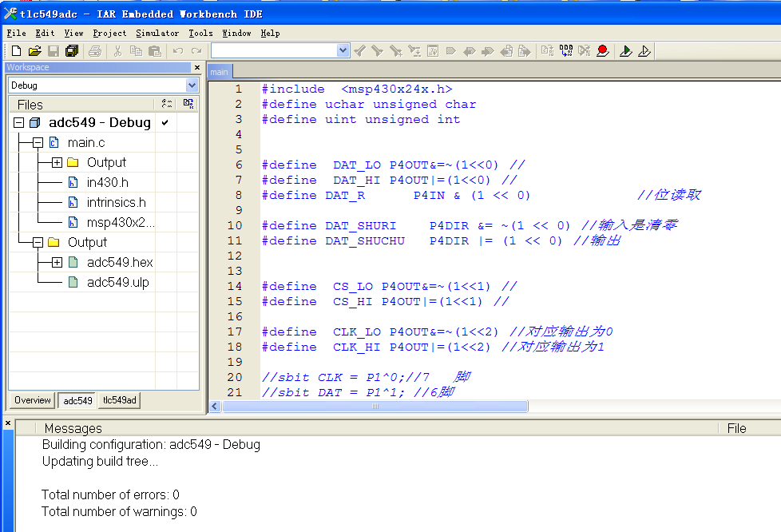Click the red Stop Build icon
The width and height of the screenshot is (781, 532).
[603, 50]
